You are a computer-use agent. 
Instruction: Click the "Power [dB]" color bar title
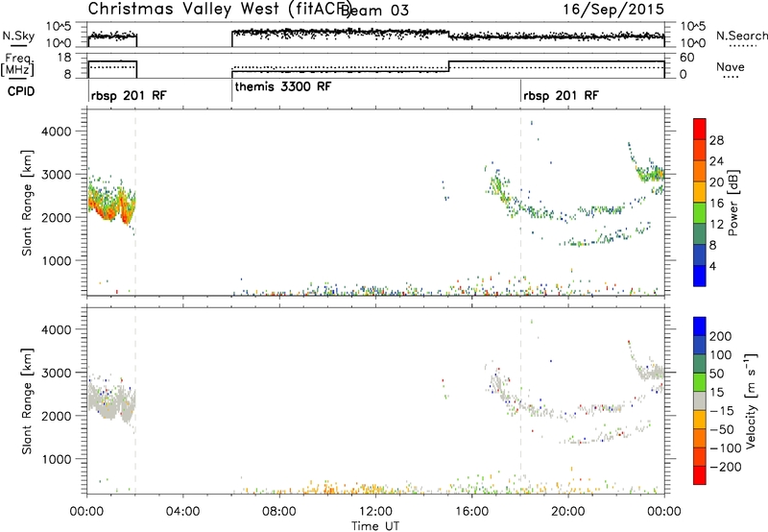(733, 203)
